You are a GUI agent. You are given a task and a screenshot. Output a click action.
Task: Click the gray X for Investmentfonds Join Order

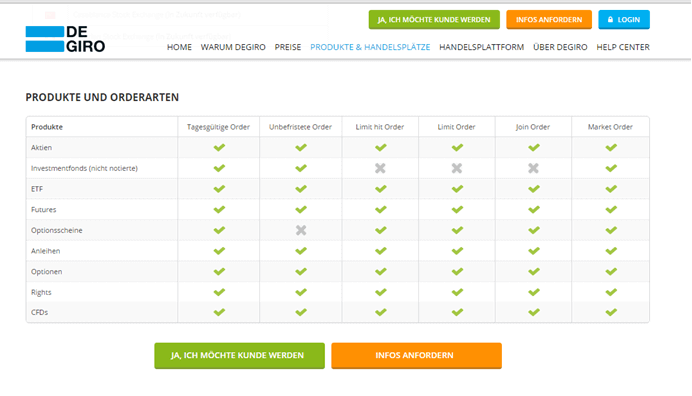click(x=534, y=168)
